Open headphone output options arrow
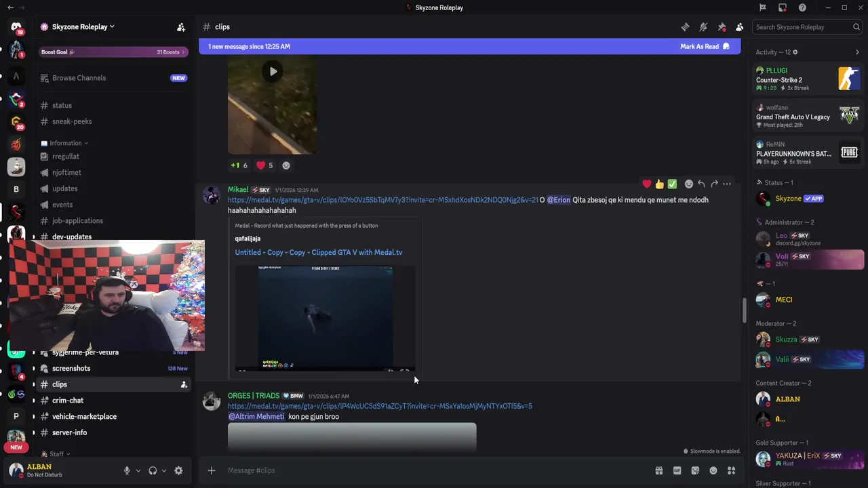 pyautogui.click(x=163, y=470)
